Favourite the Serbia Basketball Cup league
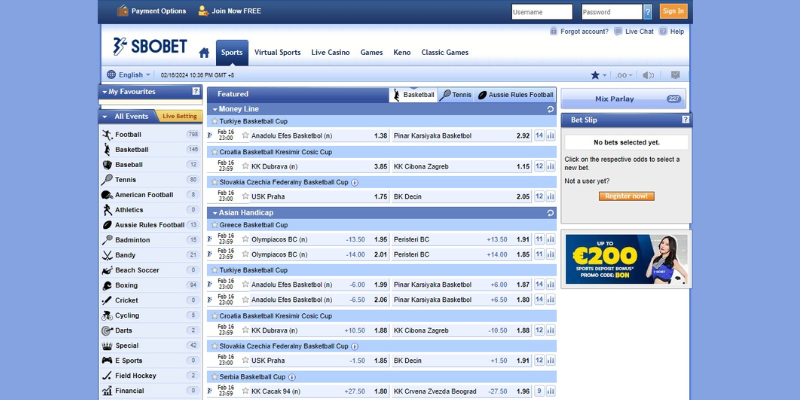The height and width of the screenshot is (400, 800). [x=214, y=377]
